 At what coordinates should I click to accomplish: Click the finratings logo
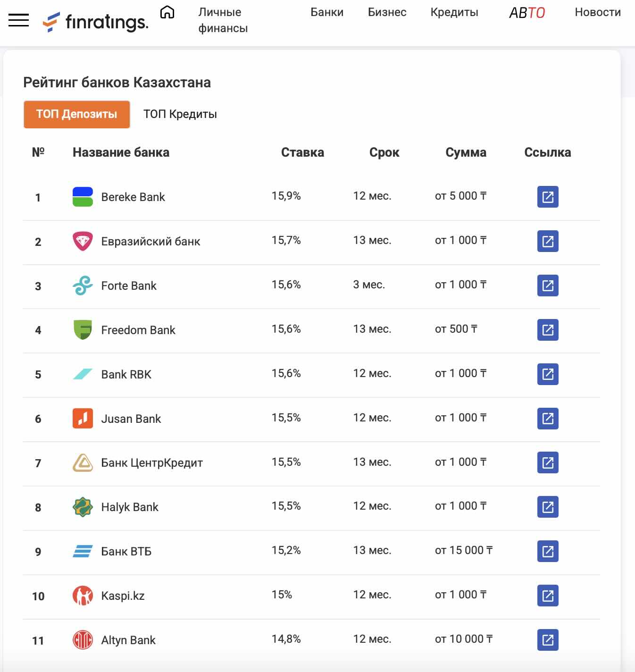(x=95, y=22)
